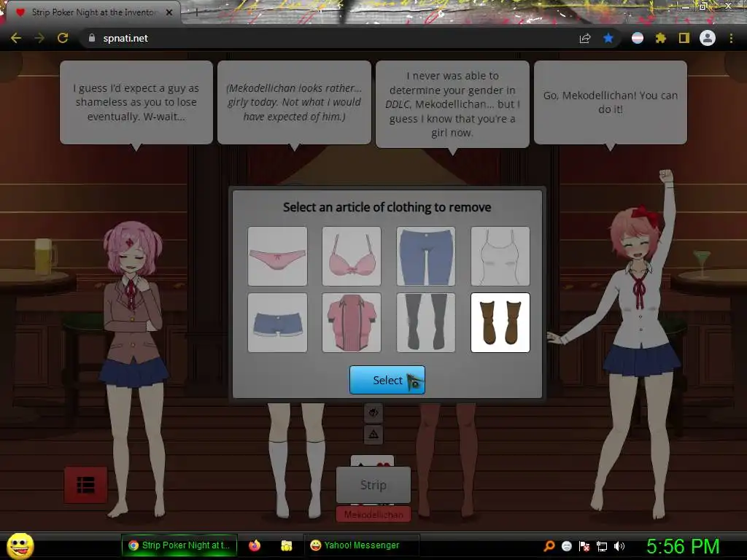Share this page using share icon
This screenshot has height=560, width=747.
click(585, 38)
